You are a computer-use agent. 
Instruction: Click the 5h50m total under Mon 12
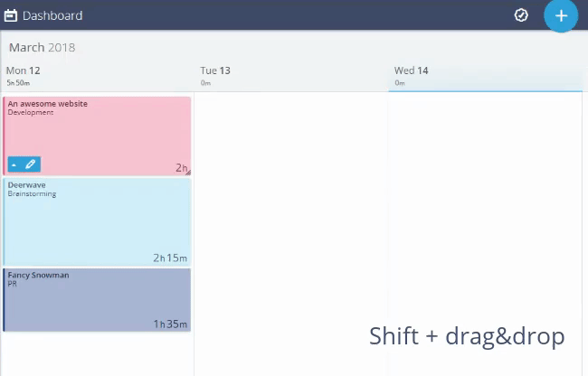(x=18, y=83)
